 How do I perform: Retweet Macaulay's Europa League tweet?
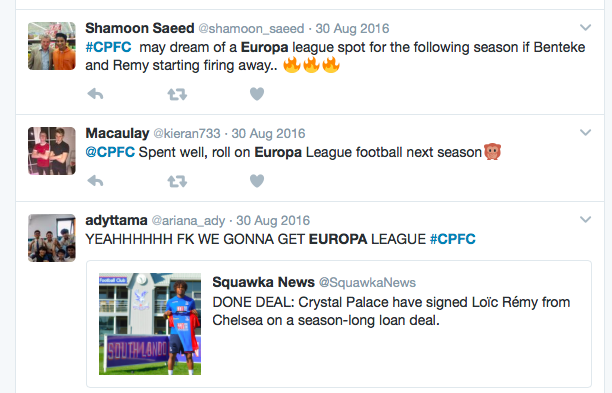tap(177, 181)
